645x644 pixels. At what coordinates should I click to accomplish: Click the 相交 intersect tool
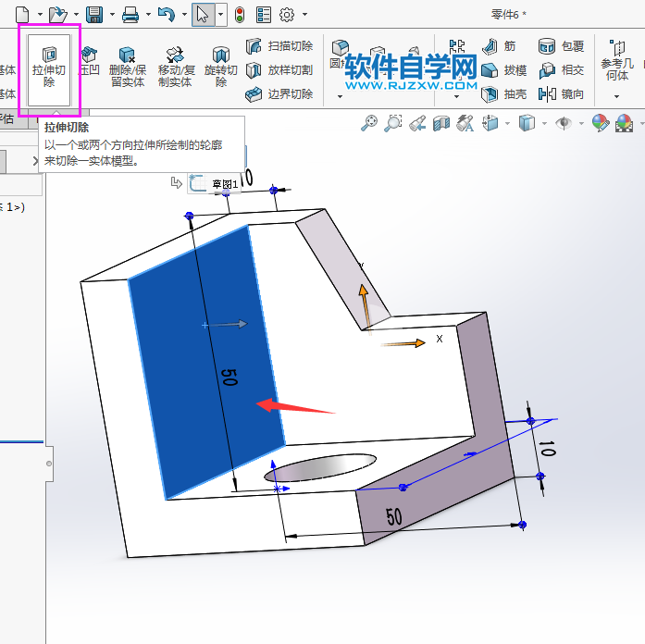(561, 70)
